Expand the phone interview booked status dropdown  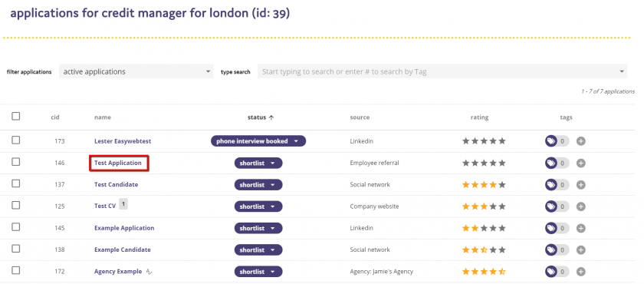(258, 141)
